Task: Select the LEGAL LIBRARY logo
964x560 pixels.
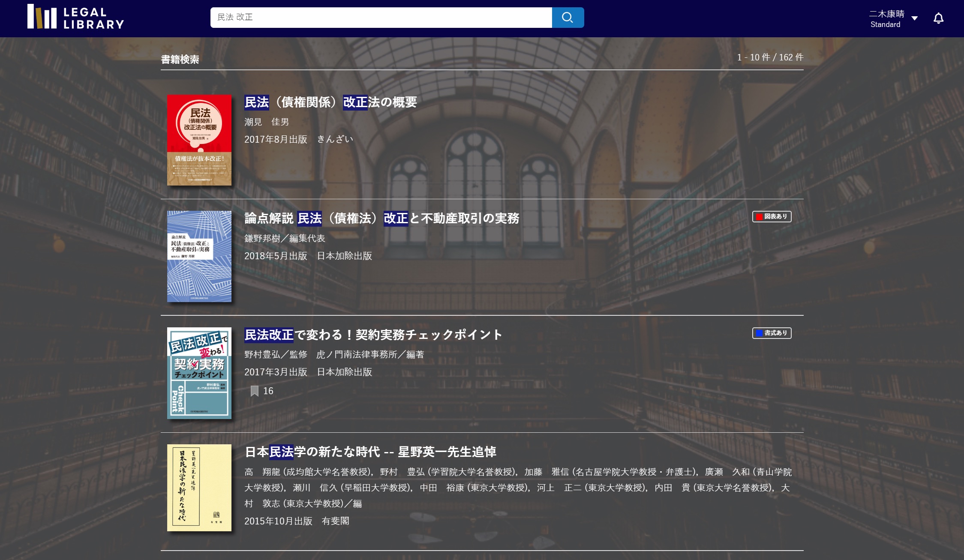Action: coord(75,18)
